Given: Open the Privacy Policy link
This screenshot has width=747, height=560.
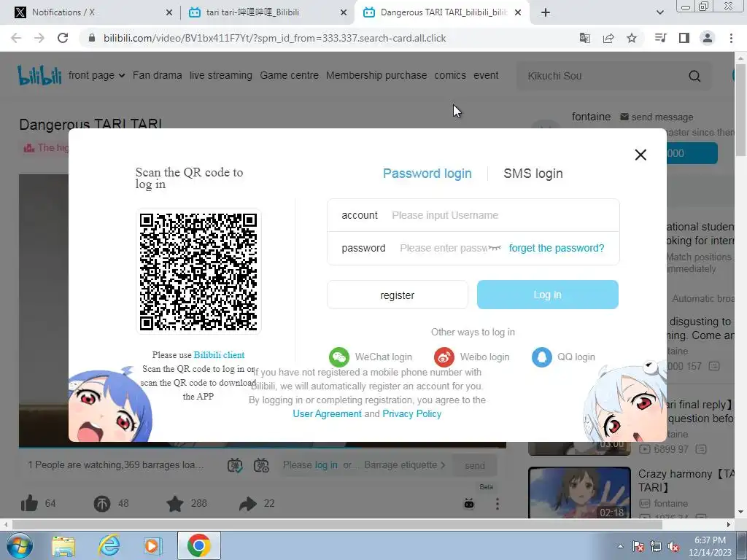Looking at the screenshot, I should pos(411,414).
